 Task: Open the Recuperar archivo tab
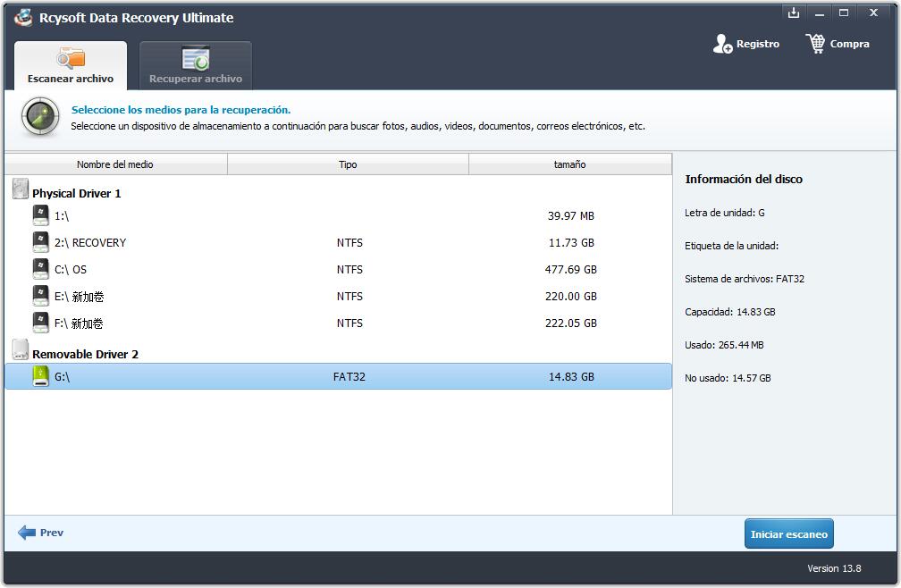196,66
